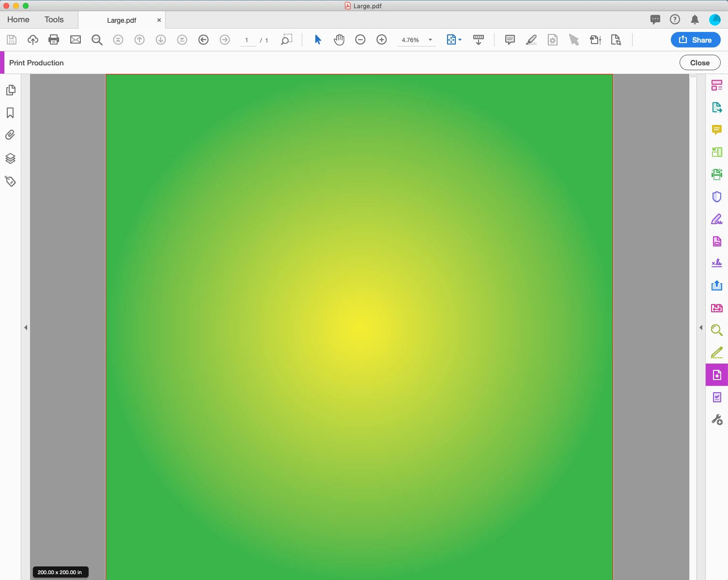Expand the right tools pane arrow
The image size is (728, 580).
point(701,328)
